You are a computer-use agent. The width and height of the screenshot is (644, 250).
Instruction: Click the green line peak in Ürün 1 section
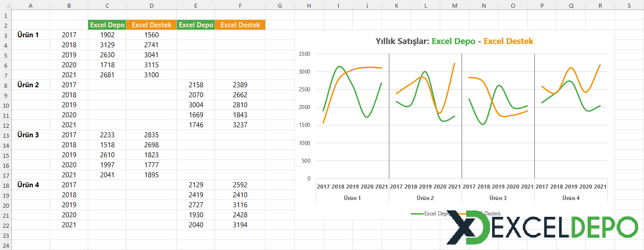pyautogui.click(x=339, y=67)
